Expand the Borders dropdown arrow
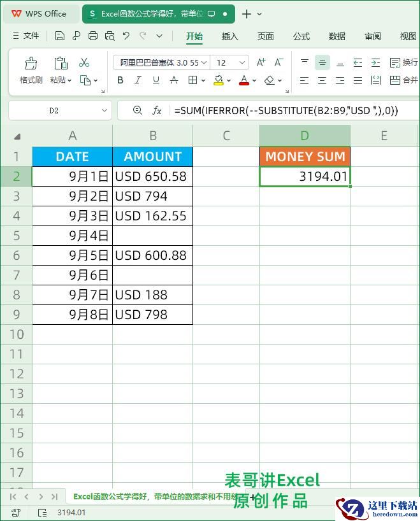 (203, 80)
